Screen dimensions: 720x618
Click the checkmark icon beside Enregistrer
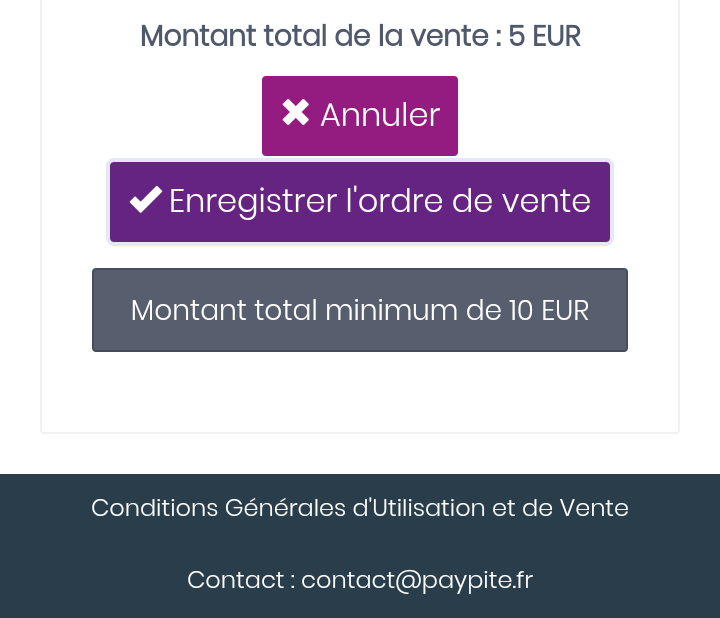coord(146,200)
